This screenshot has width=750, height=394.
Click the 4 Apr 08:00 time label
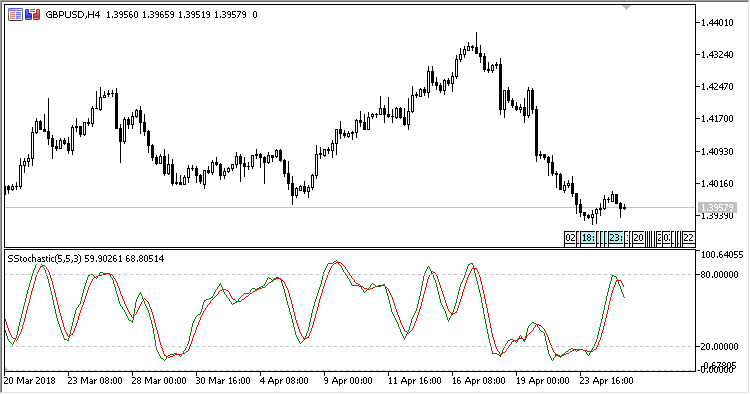coord(284,381)
